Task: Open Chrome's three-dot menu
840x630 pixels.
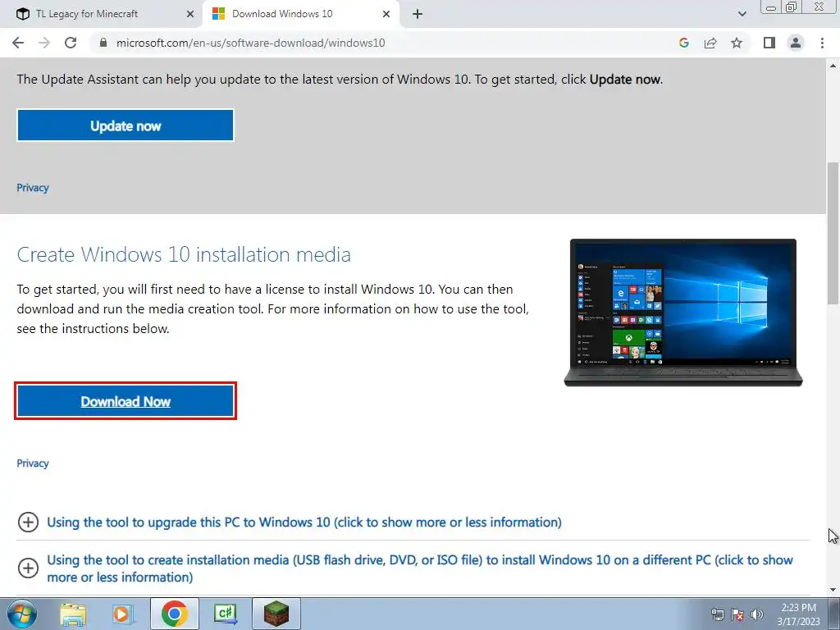Action: point(822,43)
